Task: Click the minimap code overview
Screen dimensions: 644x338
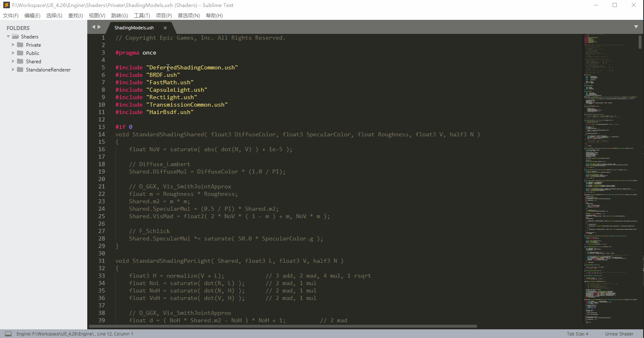Action: point(610,179)
